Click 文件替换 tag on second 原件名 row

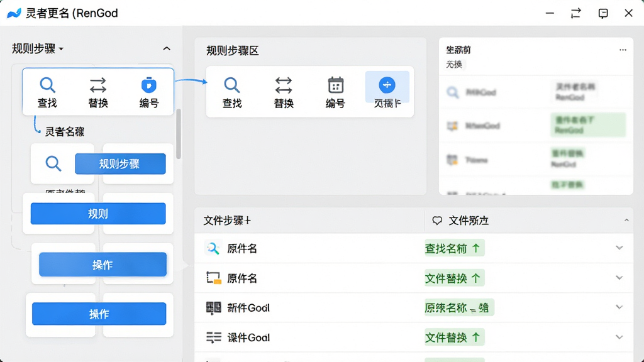(454, 278)
